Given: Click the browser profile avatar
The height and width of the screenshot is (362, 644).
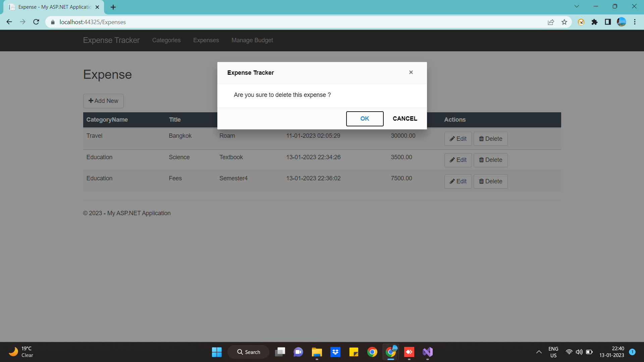Looking at the screenshot, I should click(x=622, y=22).
